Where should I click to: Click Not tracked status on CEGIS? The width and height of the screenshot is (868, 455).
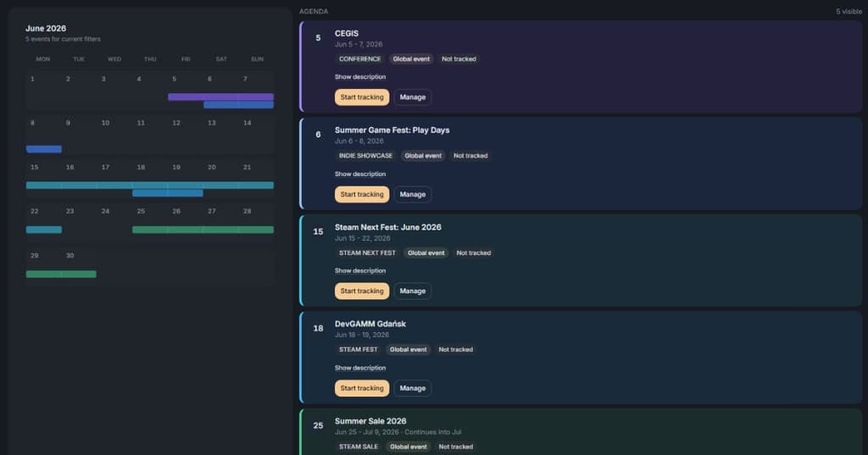point(459,58)
